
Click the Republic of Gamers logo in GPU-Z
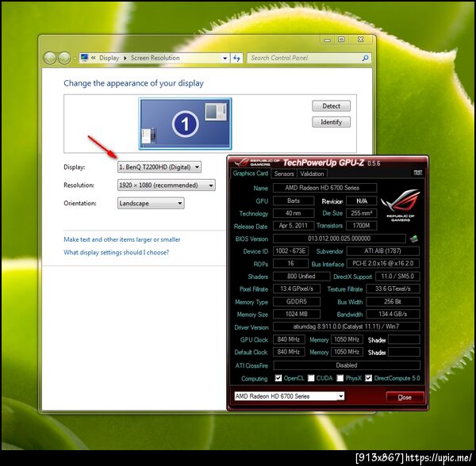tap(401, 204)
